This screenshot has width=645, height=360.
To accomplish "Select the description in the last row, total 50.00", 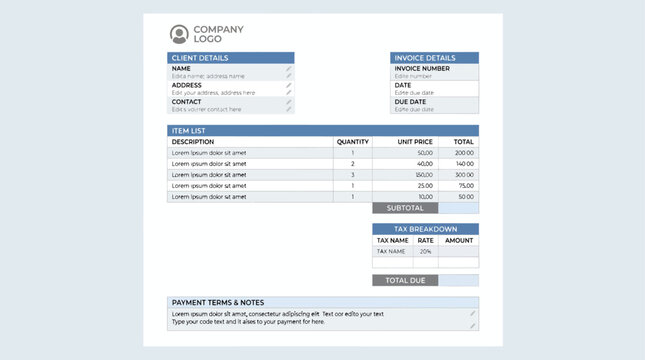I will 209,197.
